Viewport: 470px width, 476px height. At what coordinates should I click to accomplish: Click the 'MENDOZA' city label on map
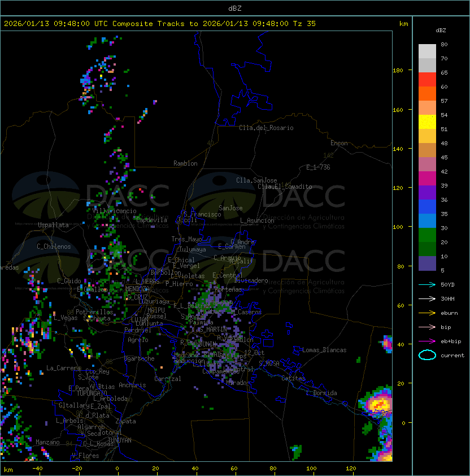137,289
